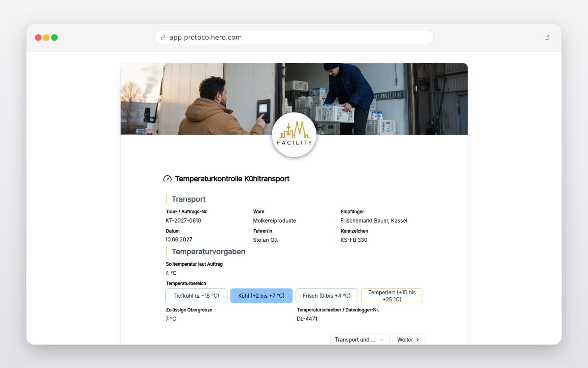Click Kennzeichen value KS-FB 330

354,240
